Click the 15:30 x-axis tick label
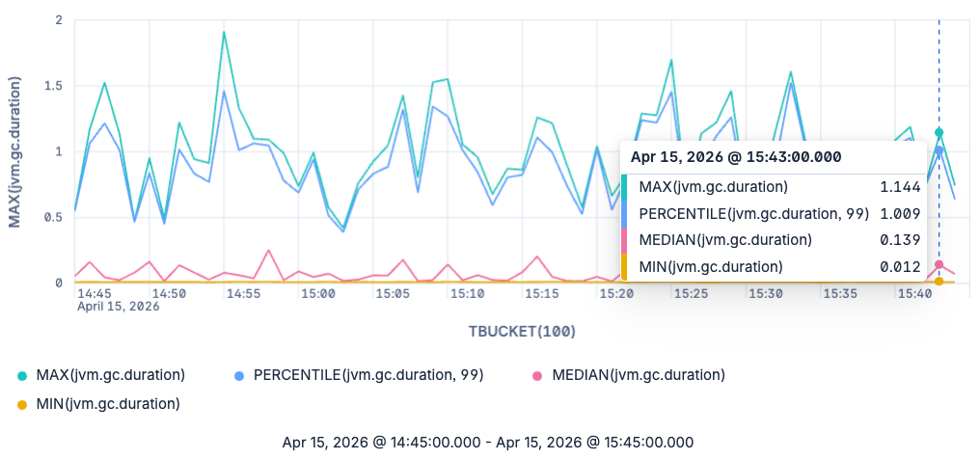 [766, 292]
